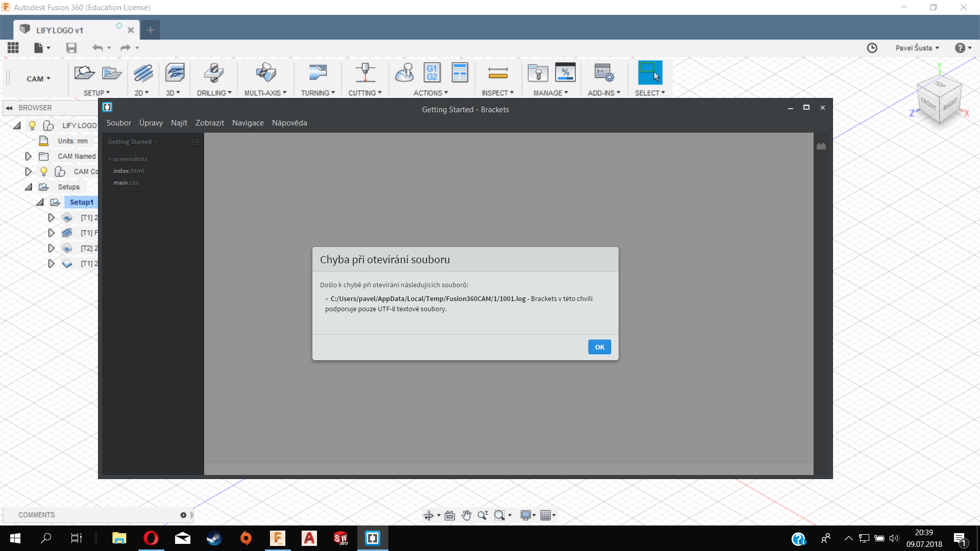Screen dimensions: 980x551
Task: Click the Select tool icon
Action: [x=650, y=72]
